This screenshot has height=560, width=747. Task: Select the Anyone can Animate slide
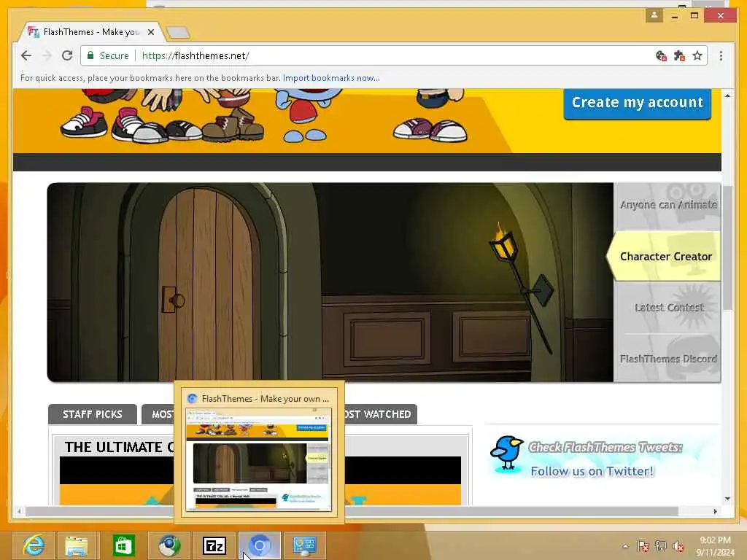pyautogui.click(x=667, y=205)
